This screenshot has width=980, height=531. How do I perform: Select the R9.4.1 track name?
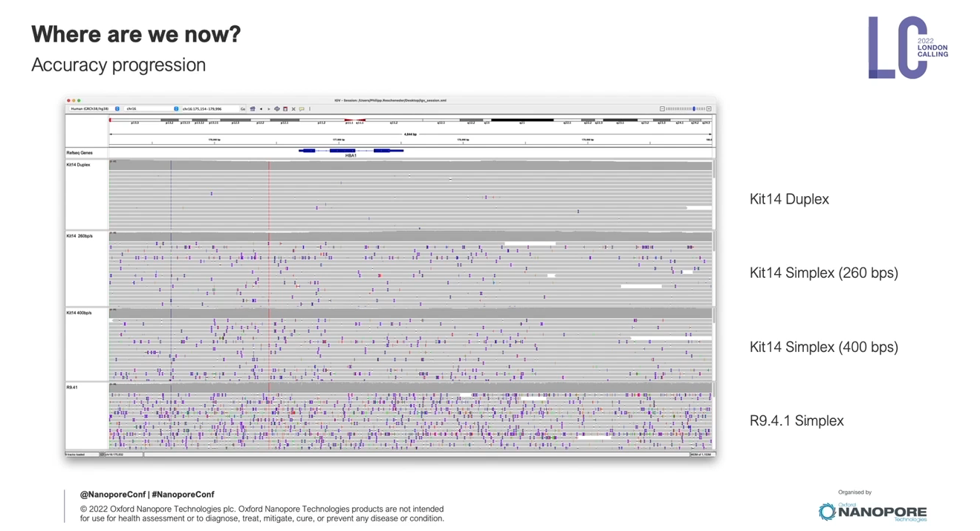(x=72, y=388)
